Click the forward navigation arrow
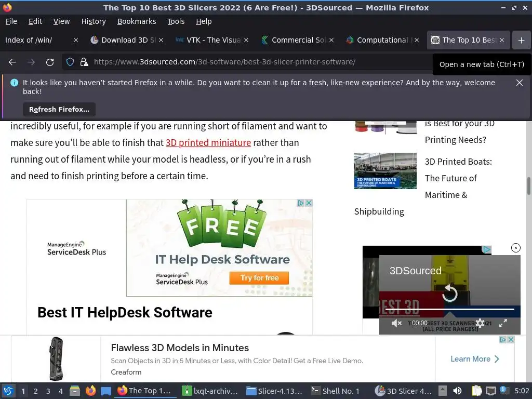 31,62
